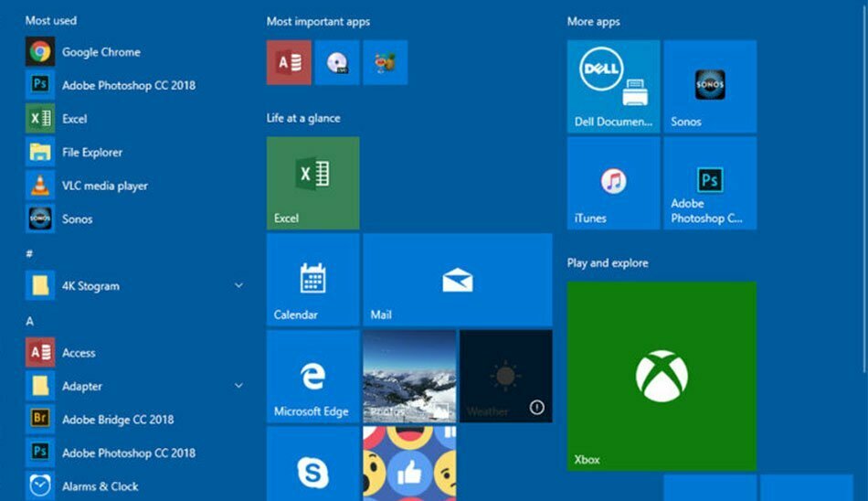Open the Mail tile
The height and width of the screenshot is (501, 868).
(x=457, y=280)
